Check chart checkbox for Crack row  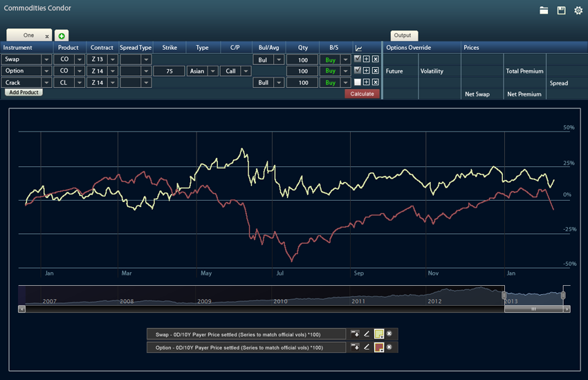(358, 82)
